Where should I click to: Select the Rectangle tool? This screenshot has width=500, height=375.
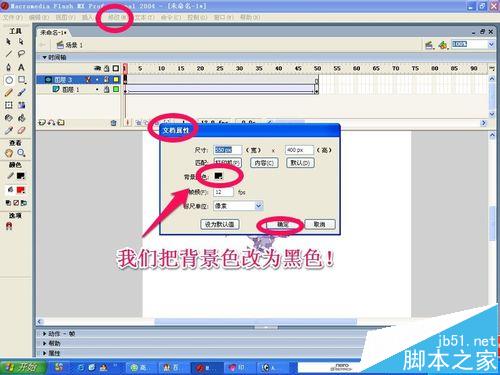point(21,80)
